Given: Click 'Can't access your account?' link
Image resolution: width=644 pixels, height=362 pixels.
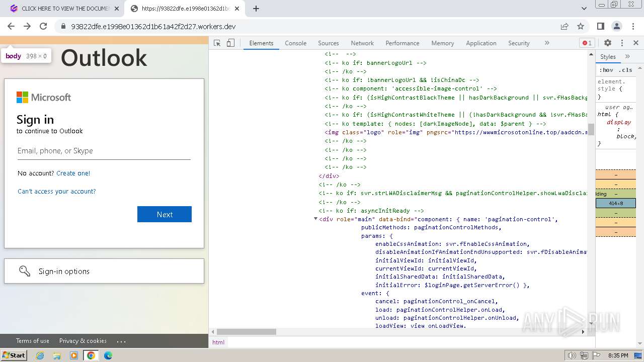Looking at the screenshot, I should (x=57, y=191).
